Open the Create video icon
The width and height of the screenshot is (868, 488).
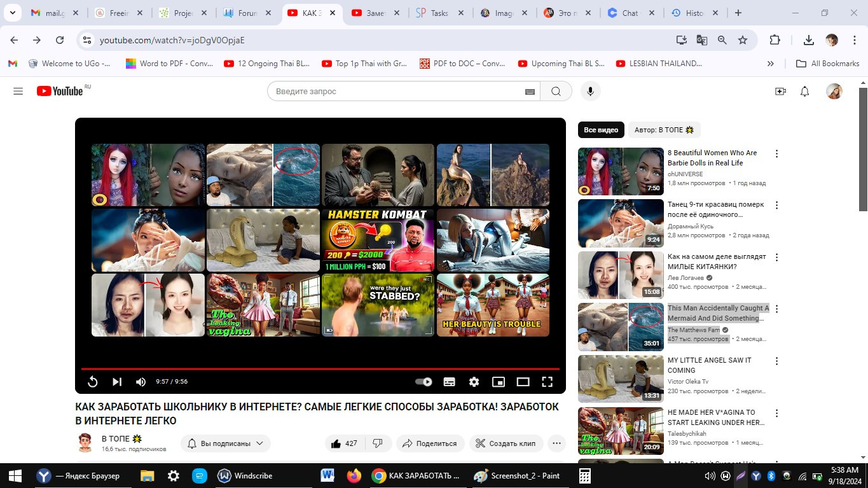780,92
